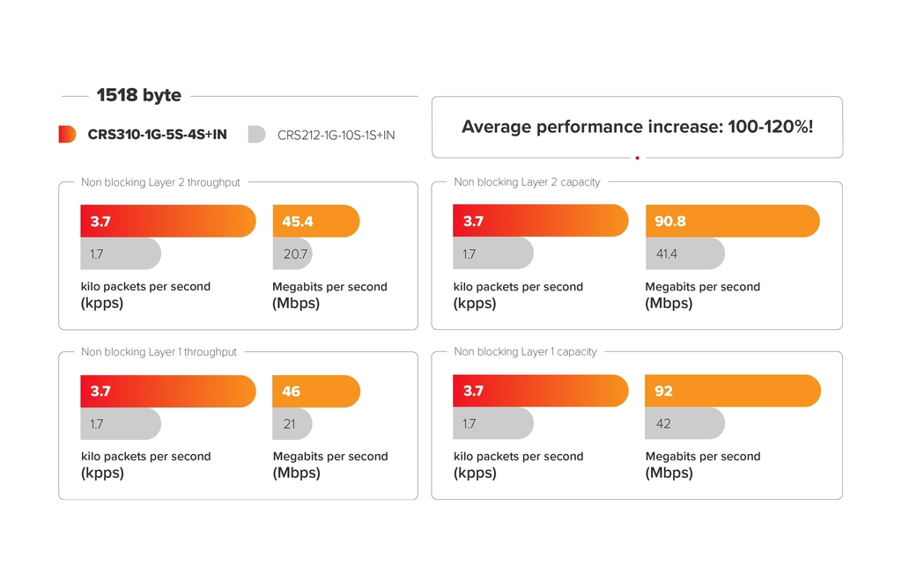
Task: Click the orange 92 Mbps bar
Action: tap(732, 391)
